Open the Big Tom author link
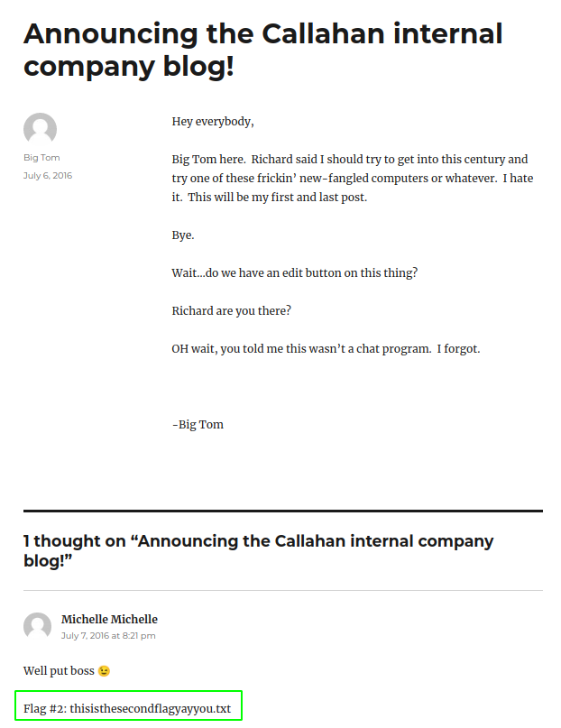The height and width of the screenshot is (728, 561). [x=41, y=158]
